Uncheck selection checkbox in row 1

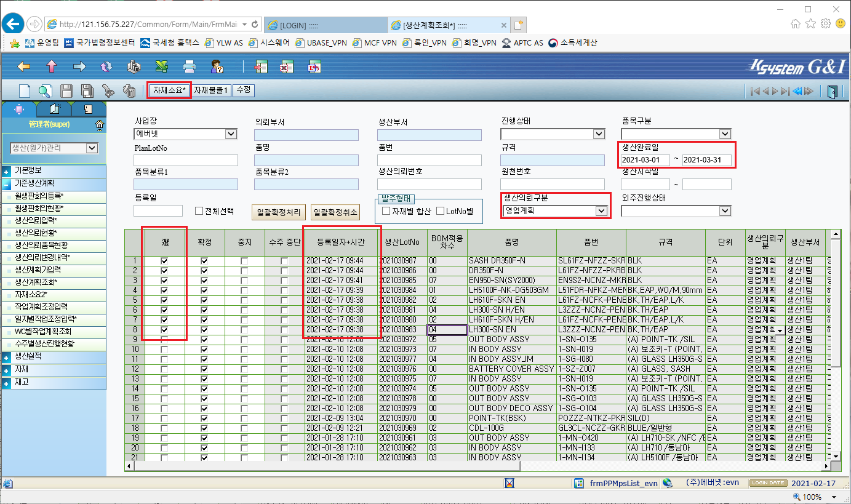tap(164, 261)
